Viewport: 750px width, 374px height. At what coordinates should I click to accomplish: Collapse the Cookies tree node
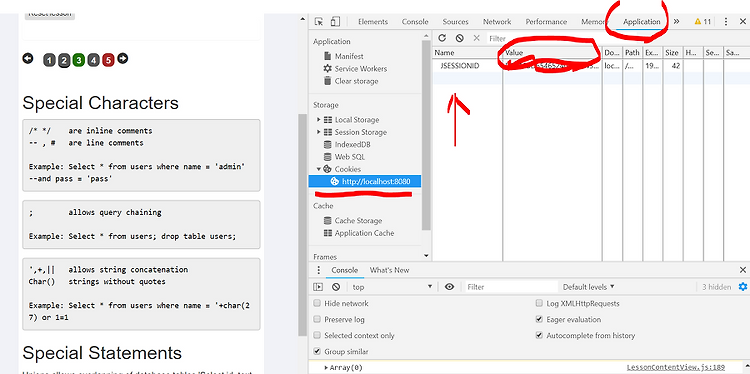pyautogui.click(x=319, y=169)
